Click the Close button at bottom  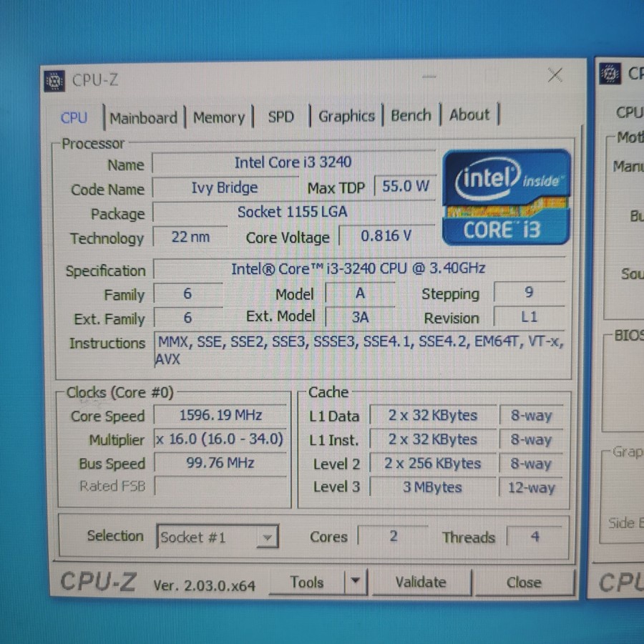(524, 582)
